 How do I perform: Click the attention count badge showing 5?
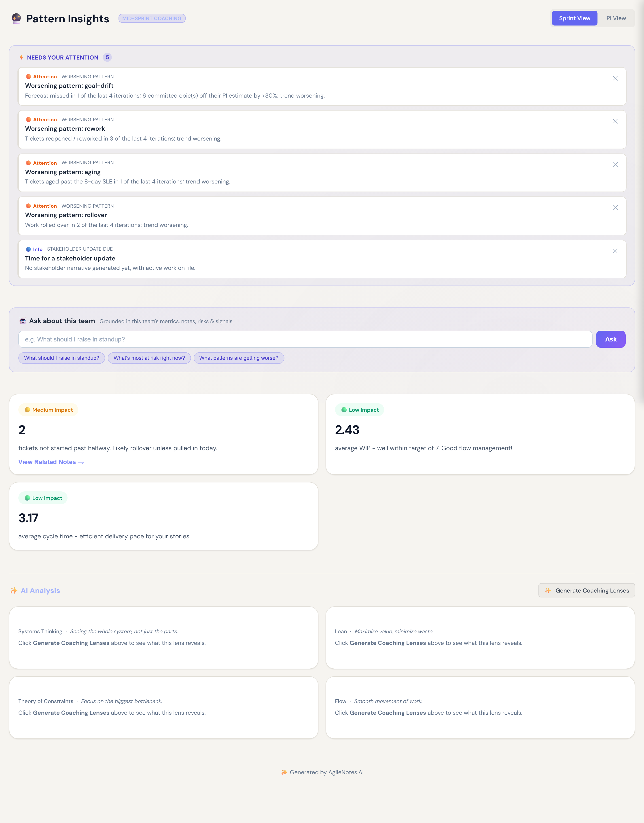click(107, 57)
